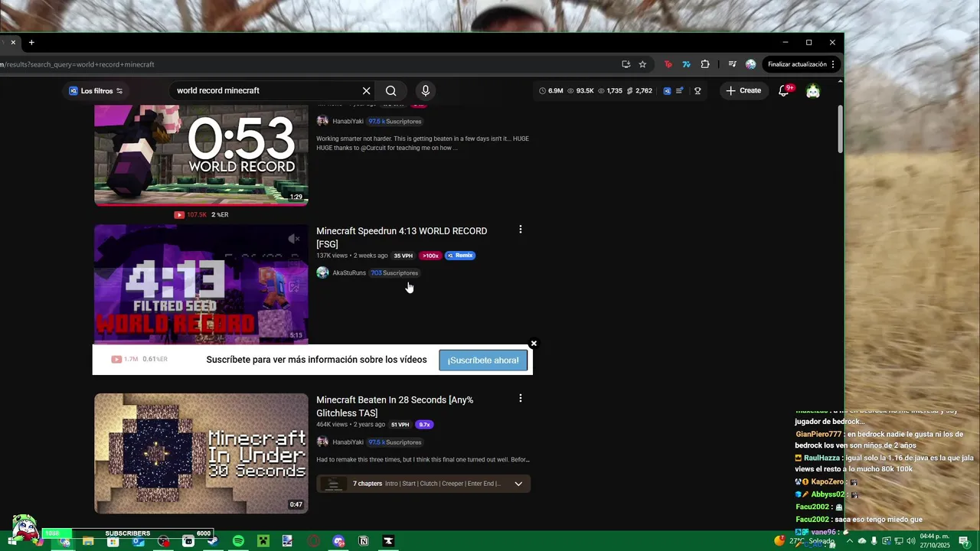
Task: Open more options for the 4:13 speedrun video
Action: click(x=521, y=230)
